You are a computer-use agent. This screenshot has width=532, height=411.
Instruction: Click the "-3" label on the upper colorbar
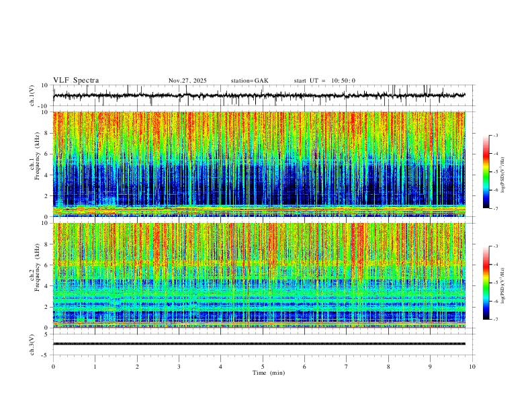pyautogui.click(x=495, y=135)
